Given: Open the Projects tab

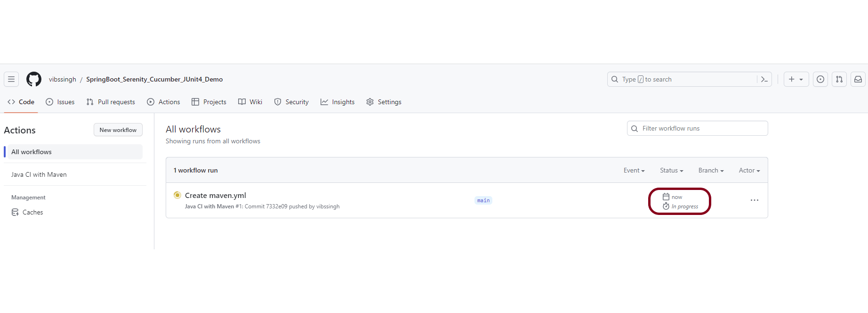Looking at the screenshot, I should click(x=209, y=102).
